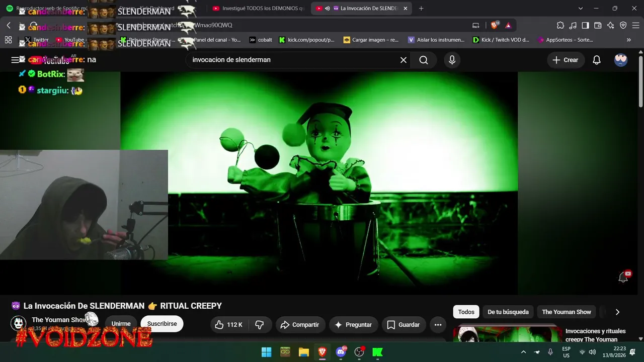
Task: Open the taskbar microphone-in-use indicator
Action: 550,352
